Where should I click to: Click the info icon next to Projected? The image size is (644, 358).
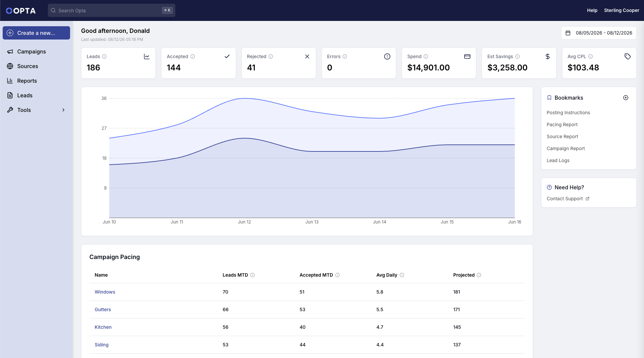[x=479, y=275]
